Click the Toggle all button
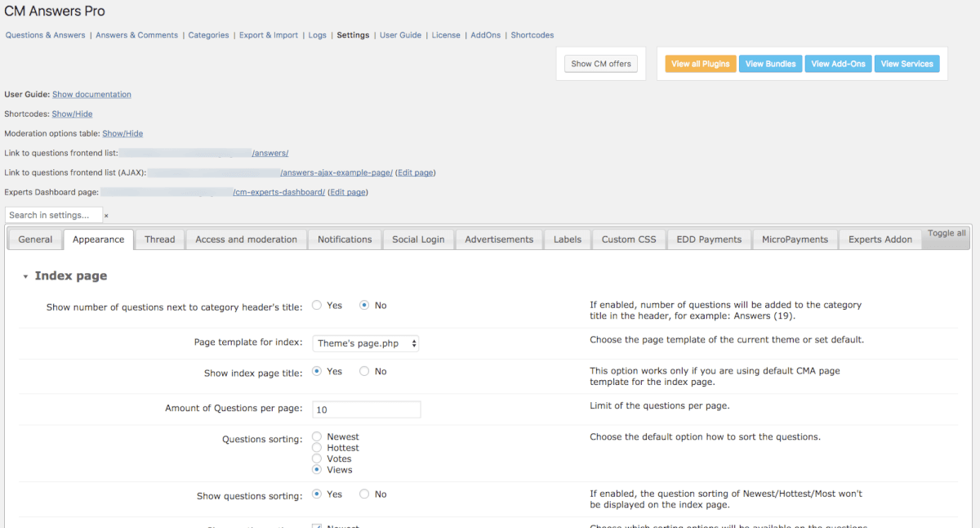Image resolution: width=980 pixels, height=528 pixels. 947,234
